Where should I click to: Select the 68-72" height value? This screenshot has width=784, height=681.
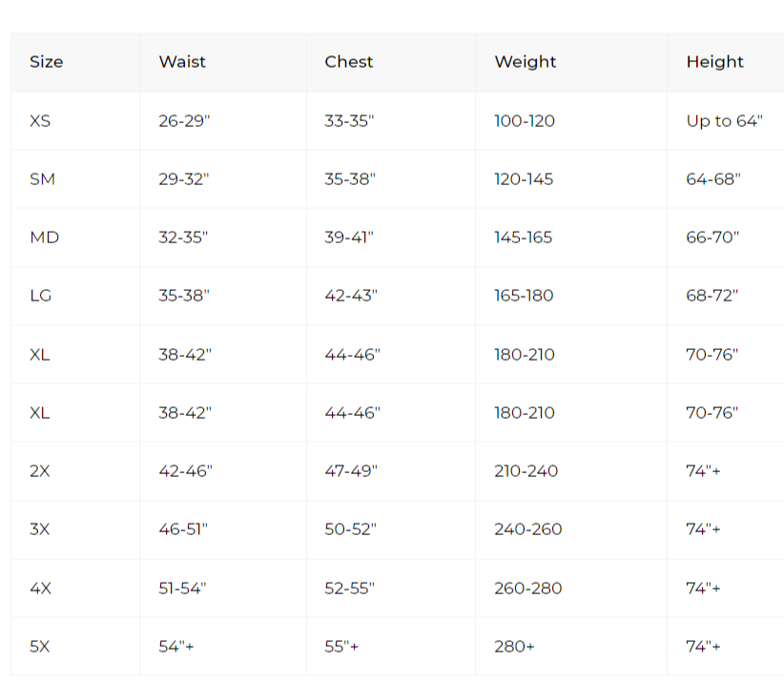(712, 296)
